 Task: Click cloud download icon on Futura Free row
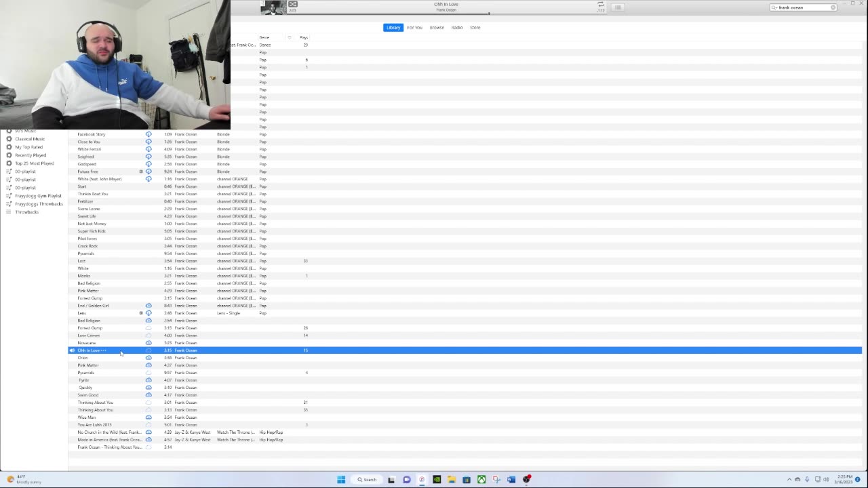tap(149, 171)
